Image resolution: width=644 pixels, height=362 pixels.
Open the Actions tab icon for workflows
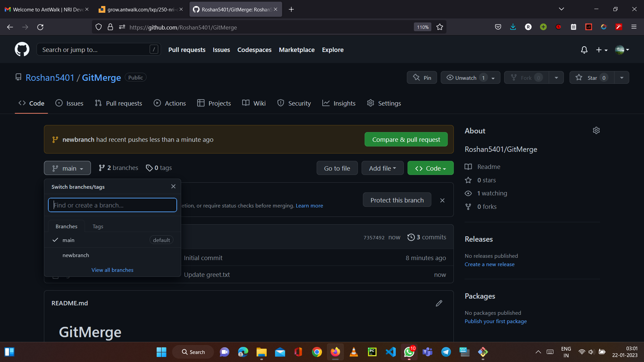point(157,103)
